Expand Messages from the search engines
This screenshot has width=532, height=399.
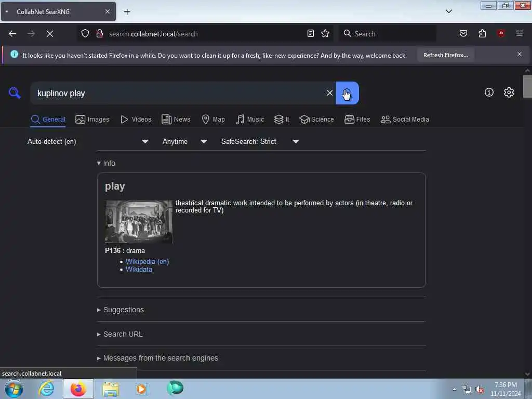point(157,358)
